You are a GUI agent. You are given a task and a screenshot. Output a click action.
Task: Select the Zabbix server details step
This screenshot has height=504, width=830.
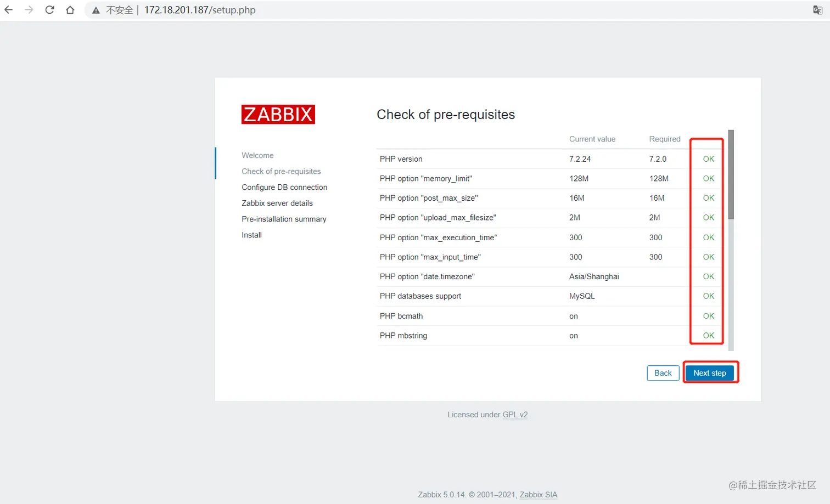(x=277, y=203)
